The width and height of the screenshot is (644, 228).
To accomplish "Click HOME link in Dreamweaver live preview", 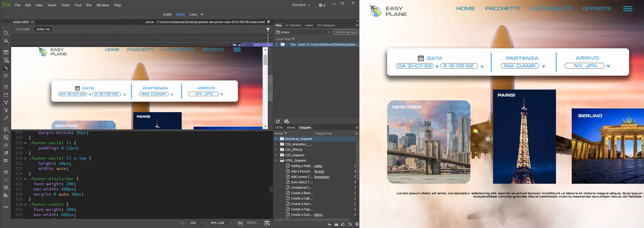I will pos(112,50).
